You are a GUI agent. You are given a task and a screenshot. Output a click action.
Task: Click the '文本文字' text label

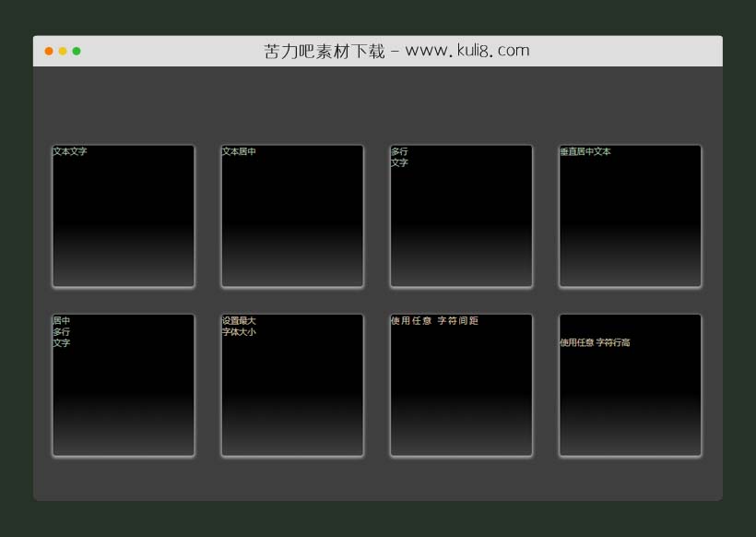pos(70,151)
